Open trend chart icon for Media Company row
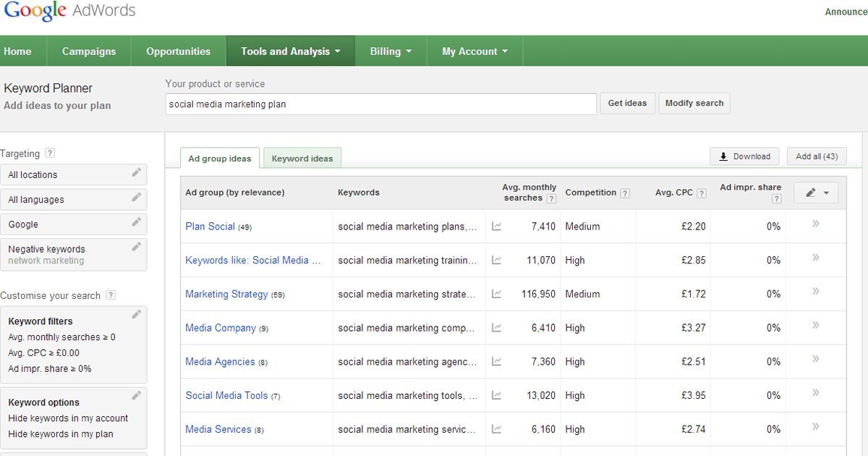Viewport: 868px width, 456px height. point(496,328)
